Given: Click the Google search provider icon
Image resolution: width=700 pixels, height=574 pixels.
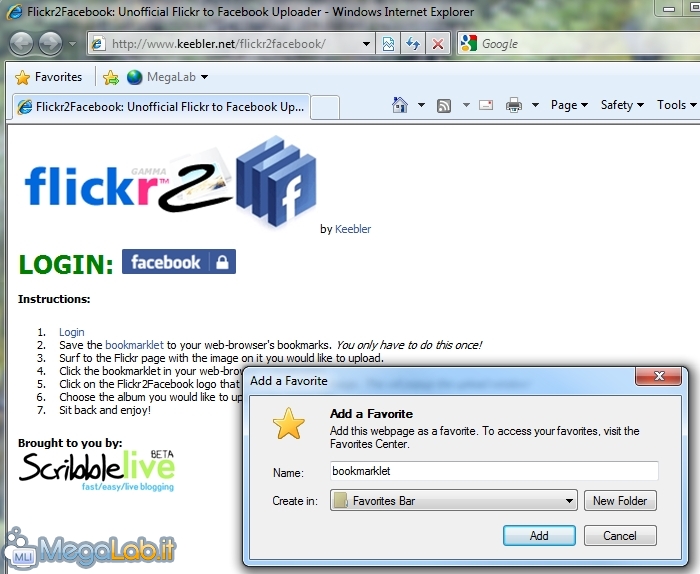Looking at the screenshot, I should pos(468,43).
